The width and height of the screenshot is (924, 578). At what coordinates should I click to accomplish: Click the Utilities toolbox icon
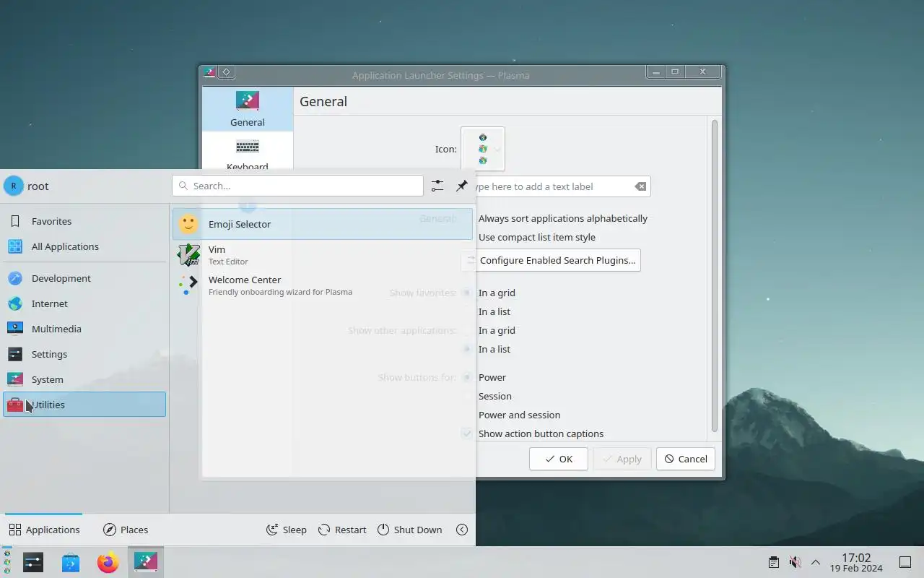(x=15, y=405)
